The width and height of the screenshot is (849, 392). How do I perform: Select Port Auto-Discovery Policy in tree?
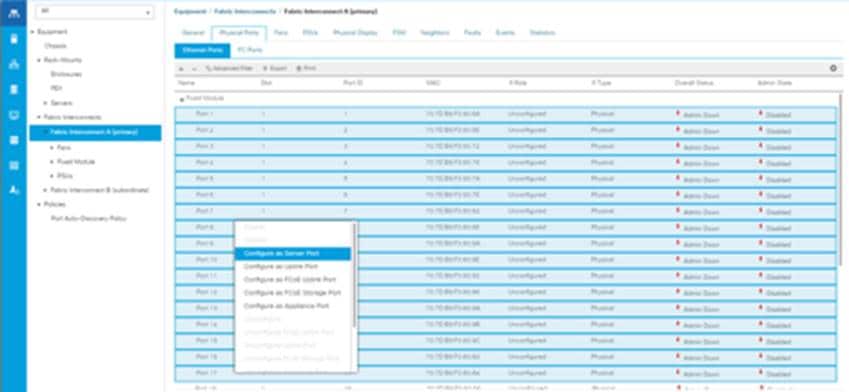(88, 218)
